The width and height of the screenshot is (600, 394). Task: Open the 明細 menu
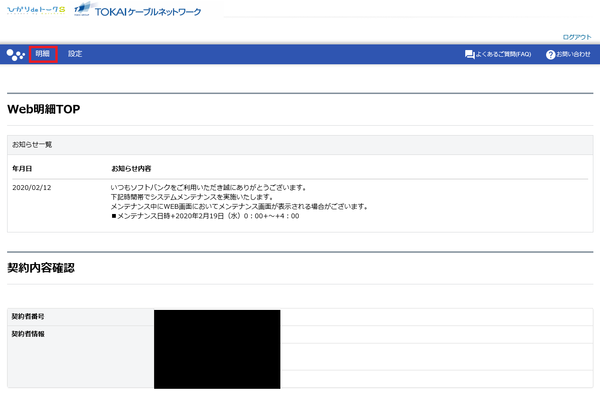click(43, 54)
